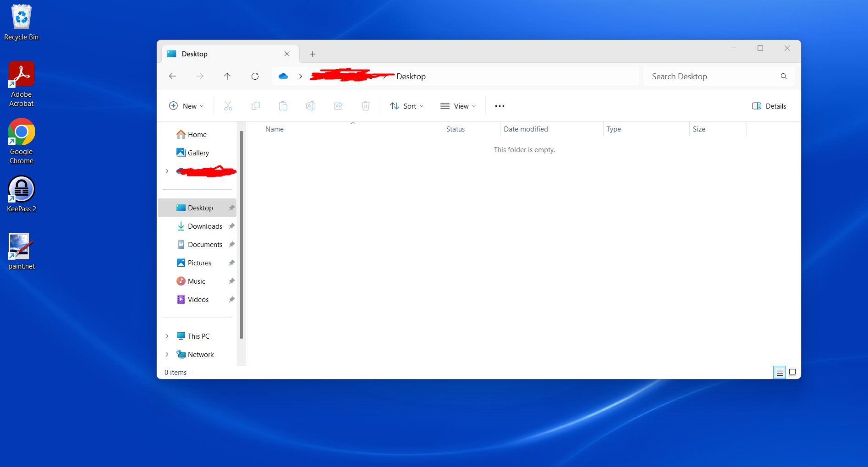The width and height of the screenshot is (868, 467).
Task: Unpin Downloads using its pin icon
Action: click(x=231, y=226)
